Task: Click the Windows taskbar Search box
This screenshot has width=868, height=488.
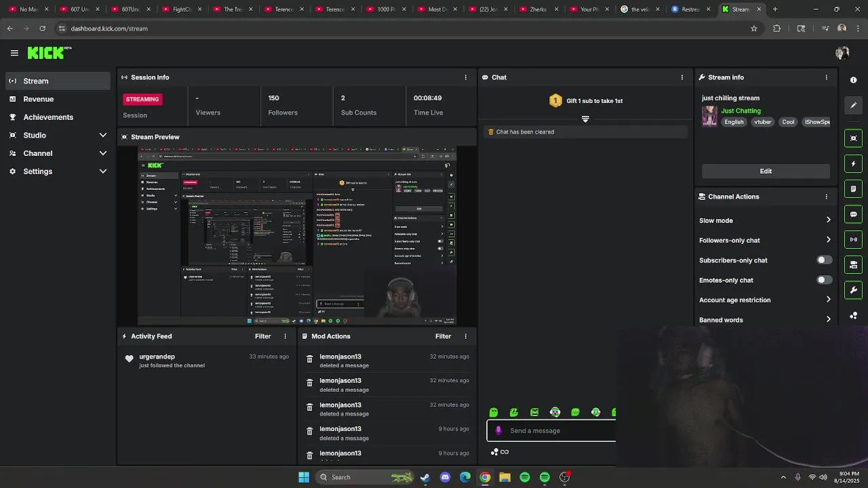Action: (x=366, y=477)
